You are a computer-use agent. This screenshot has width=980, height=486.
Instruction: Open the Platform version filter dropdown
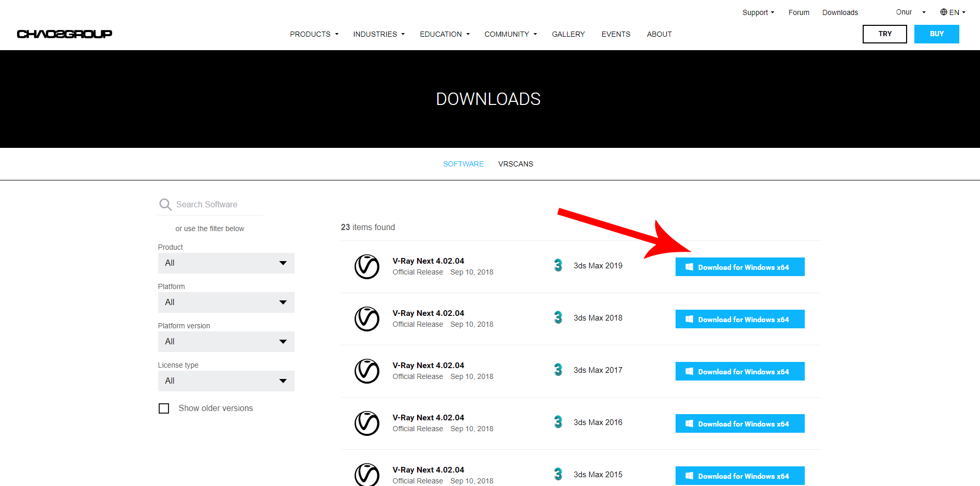[x=226, y=342]
